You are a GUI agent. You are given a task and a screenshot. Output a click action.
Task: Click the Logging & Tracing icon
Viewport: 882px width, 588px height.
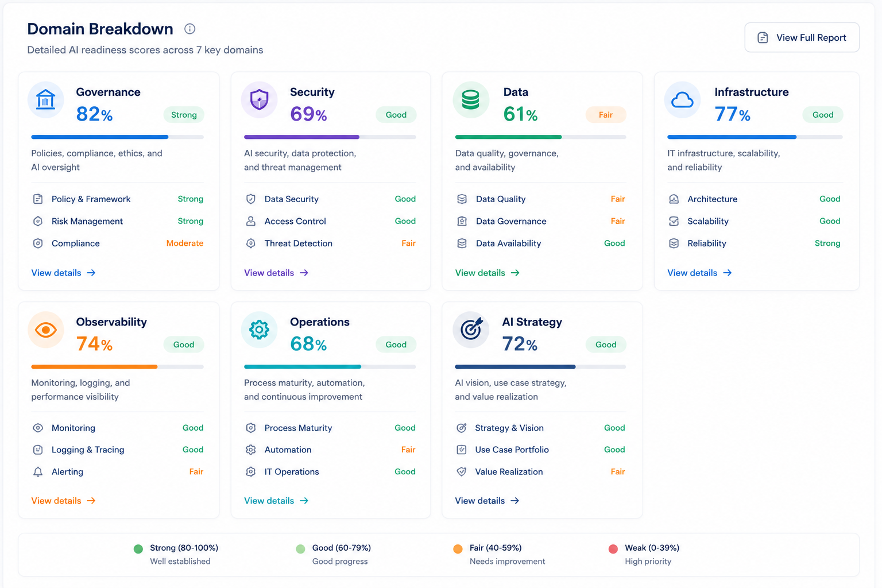(x=38, y=450)
